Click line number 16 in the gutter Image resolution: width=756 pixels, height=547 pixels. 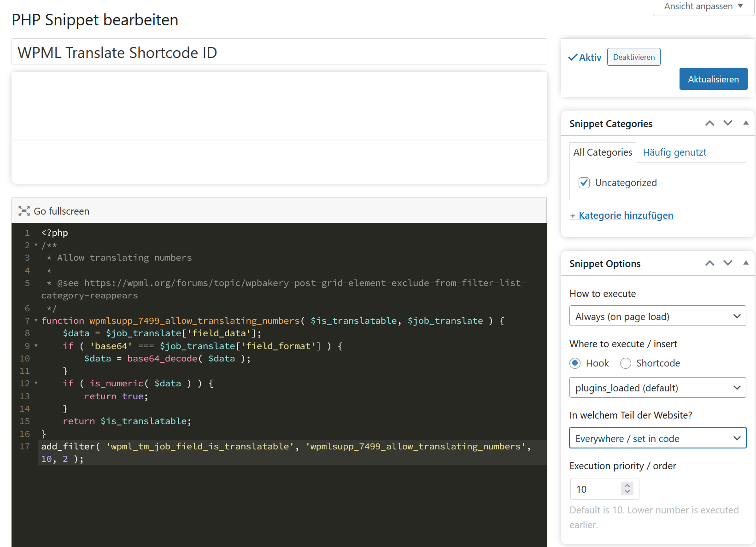point(24,434)
